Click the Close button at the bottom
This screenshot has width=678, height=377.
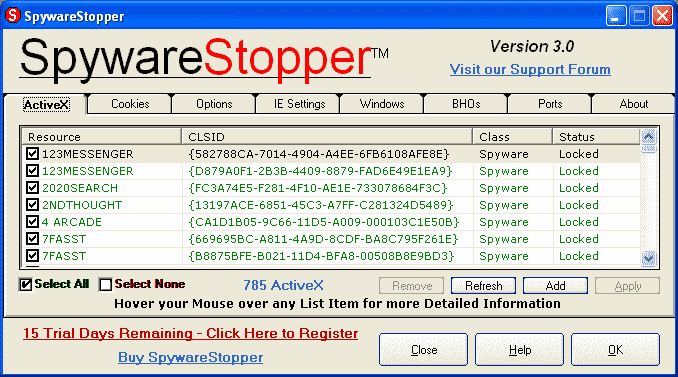pos(423,349)
